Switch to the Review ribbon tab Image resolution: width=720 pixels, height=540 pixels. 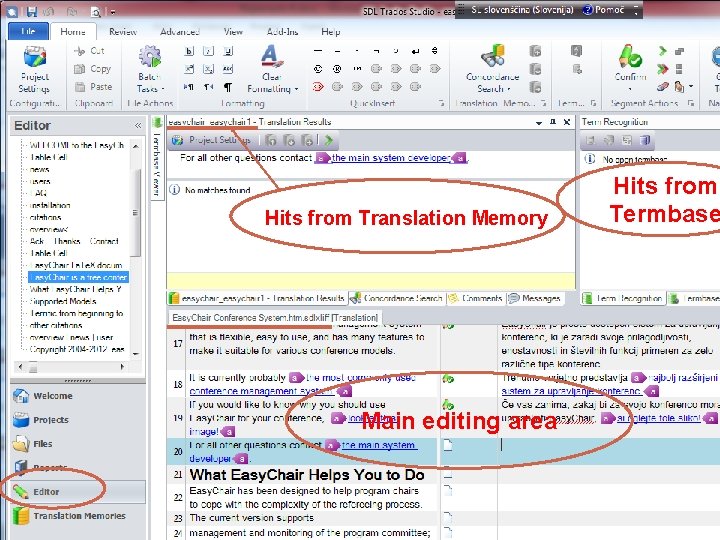[123, 32]
